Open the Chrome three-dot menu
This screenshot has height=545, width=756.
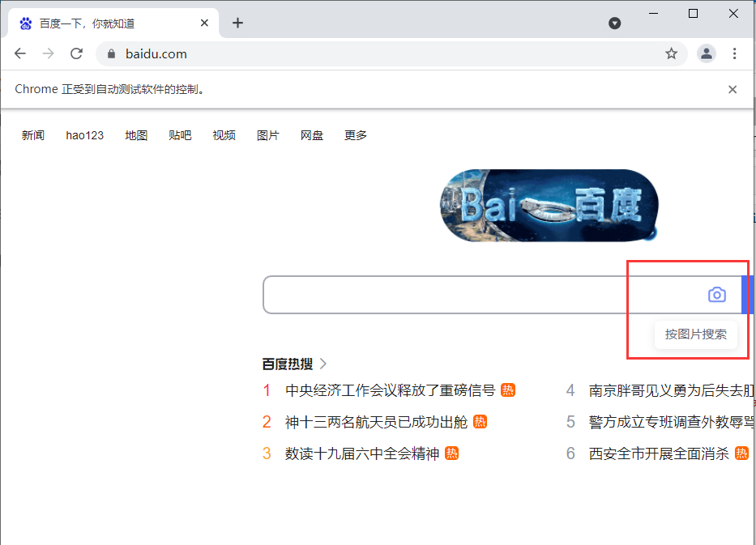coord(734,53)
